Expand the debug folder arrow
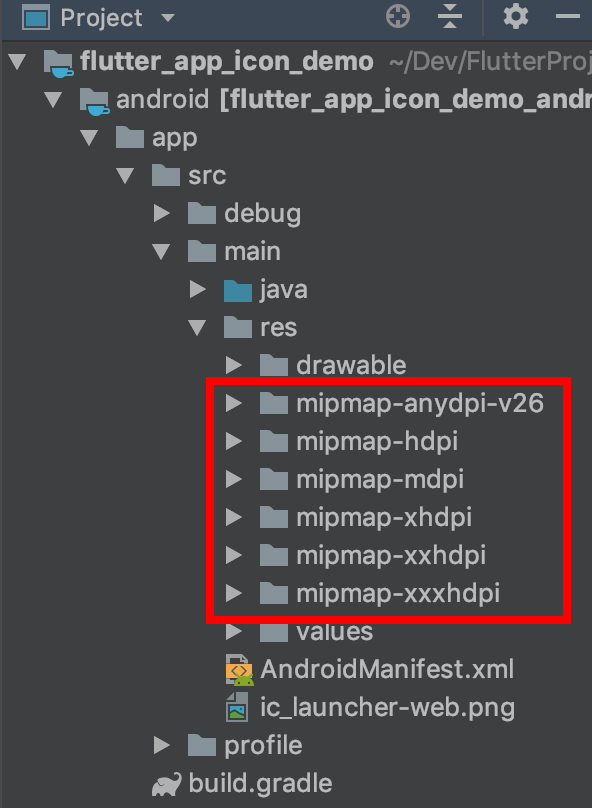Viewport: 592px width, 808px height. pos(162,213)
